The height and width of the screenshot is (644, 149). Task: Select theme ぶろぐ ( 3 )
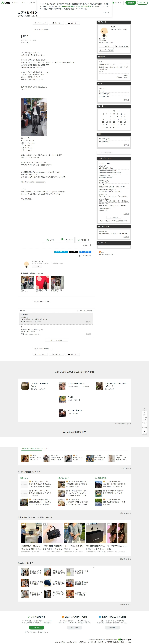coord(102,88)
